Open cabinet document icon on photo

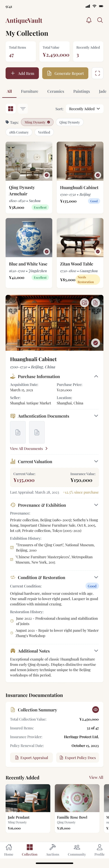[96, 303]
